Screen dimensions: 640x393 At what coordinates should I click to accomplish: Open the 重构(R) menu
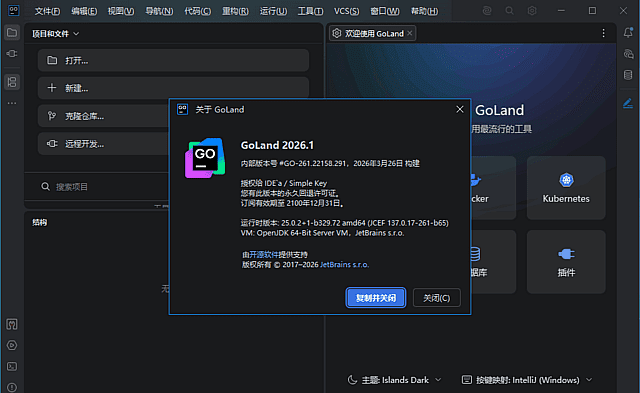click(x=235, y=11)
